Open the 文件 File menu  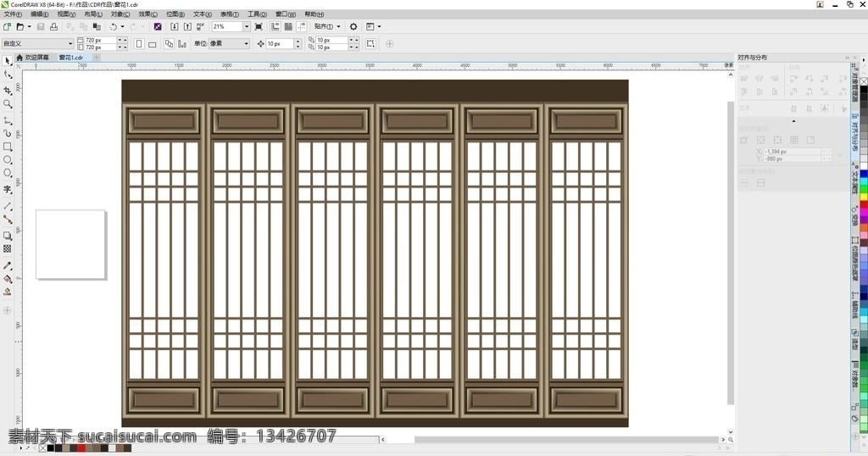pyautogui.click(x=14, y=14)
